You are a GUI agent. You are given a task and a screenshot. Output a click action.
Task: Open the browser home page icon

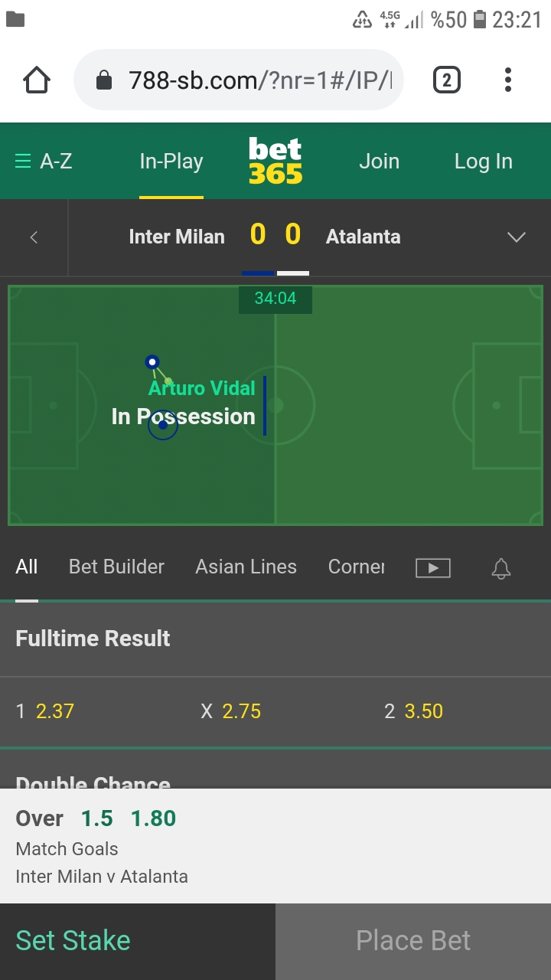point(37,80)
